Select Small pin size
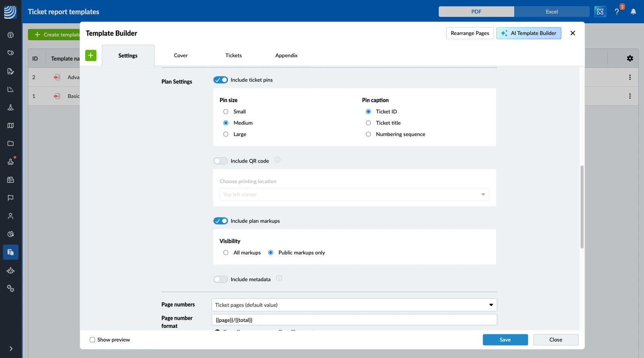 point(226,112)
